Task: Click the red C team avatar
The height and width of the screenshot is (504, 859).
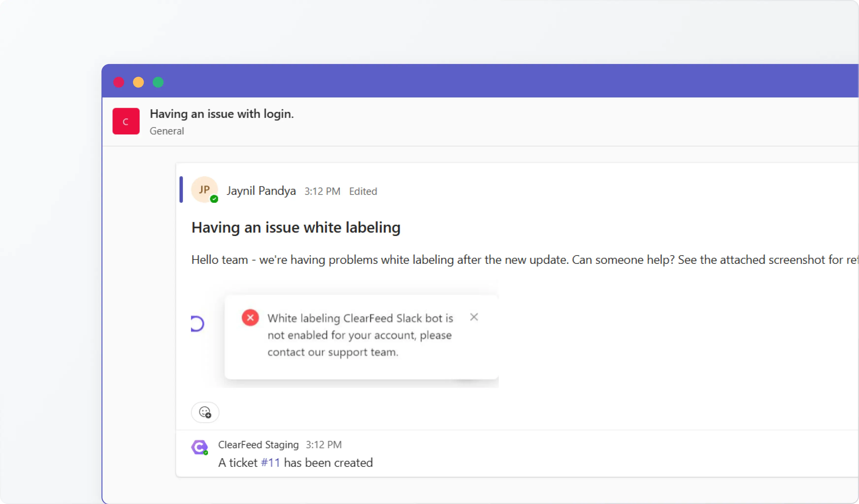Action: coord(126,121)
